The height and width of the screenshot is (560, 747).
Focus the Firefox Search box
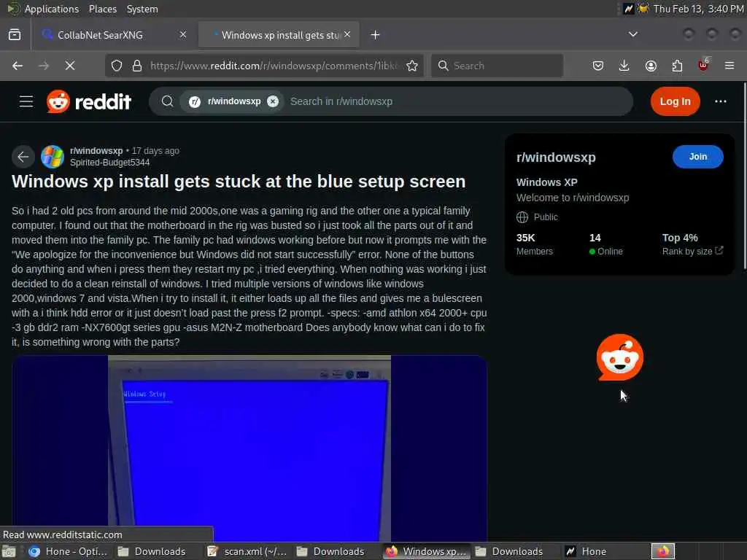497,66
